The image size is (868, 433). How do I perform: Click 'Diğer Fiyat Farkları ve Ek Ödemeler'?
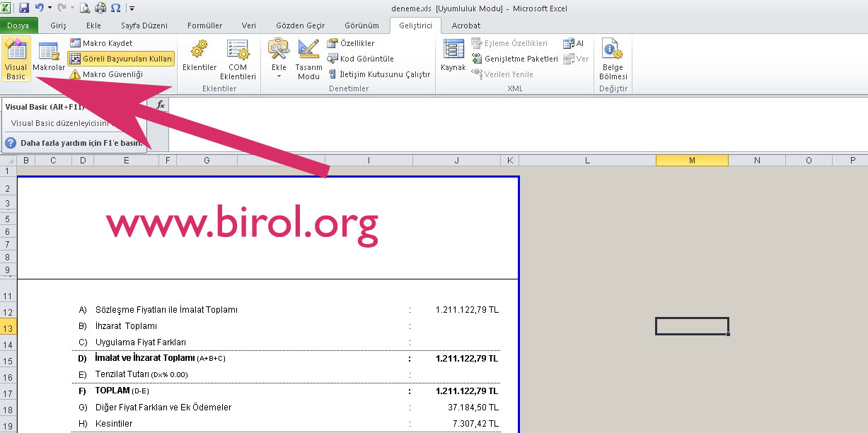pyautogui.click(x=163, y=408)
